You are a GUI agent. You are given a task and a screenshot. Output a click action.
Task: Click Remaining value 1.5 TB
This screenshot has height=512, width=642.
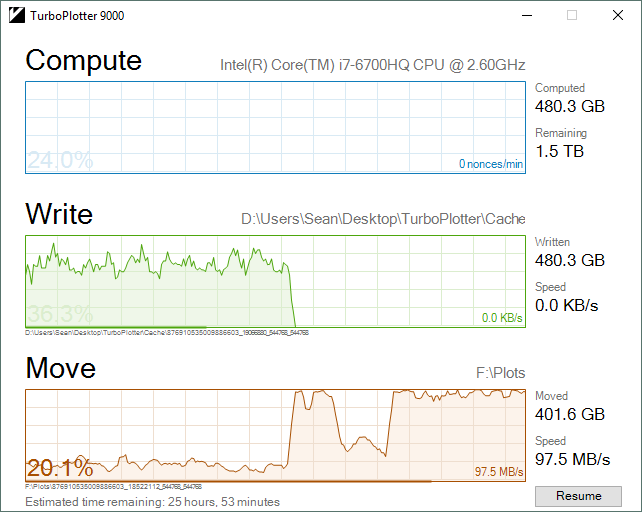(559, 152)
